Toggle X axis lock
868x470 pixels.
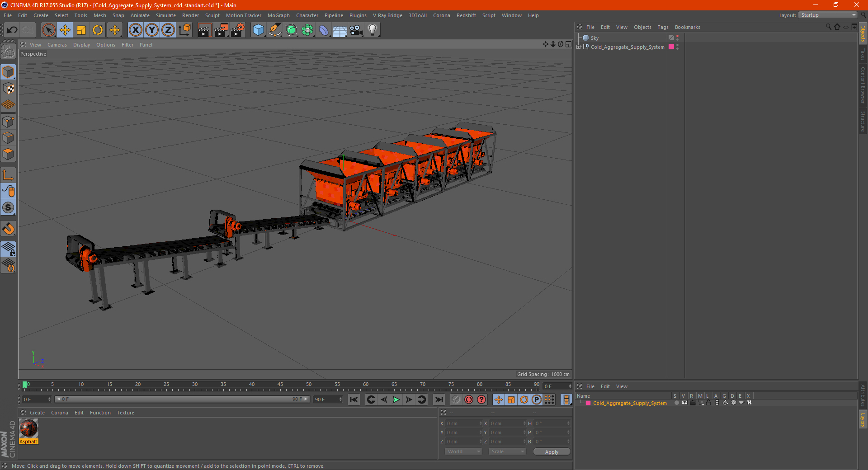coord(135,30)
